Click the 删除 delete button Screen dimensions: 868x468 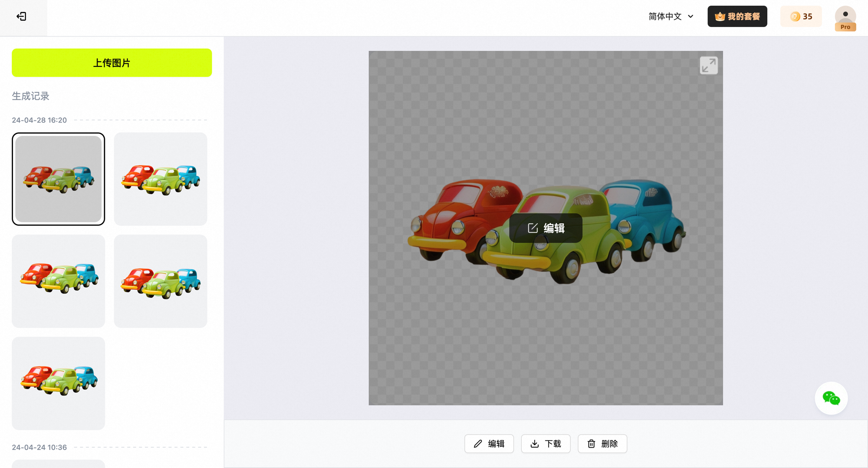602,444
